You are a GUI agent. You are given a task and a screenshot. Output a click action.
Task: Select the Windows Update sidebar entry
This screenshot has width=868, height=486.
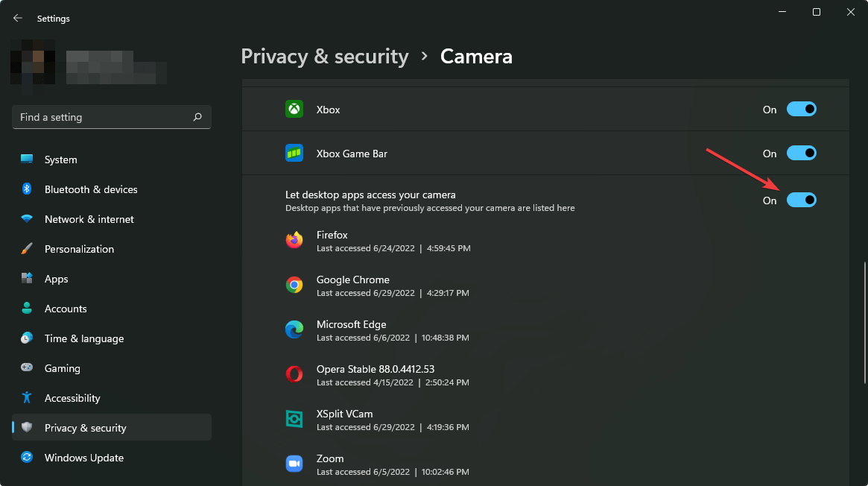point(83,457)
